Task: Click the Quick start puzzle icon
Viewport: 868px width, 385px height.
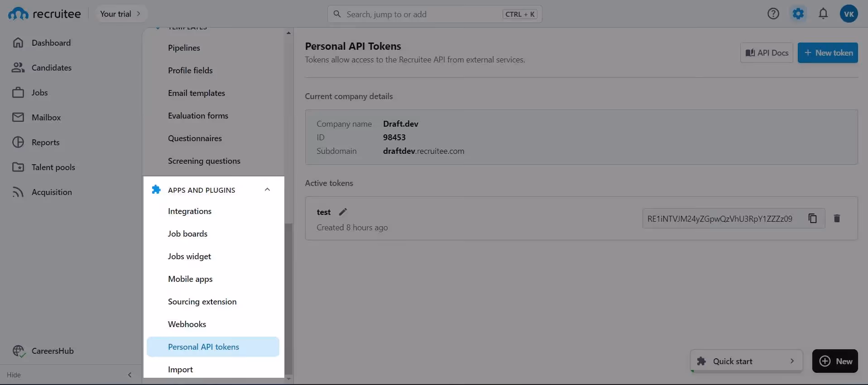Action: pos(701,361)
